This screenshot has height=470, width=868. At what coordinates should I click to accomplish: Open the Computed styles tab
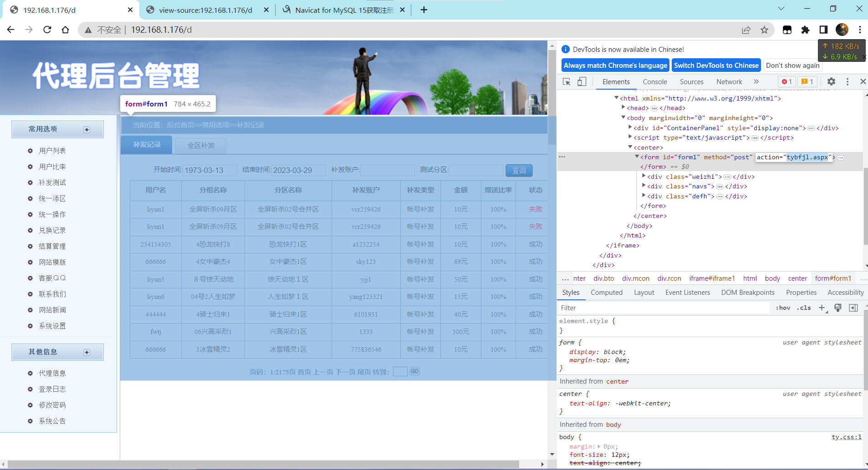607,293
